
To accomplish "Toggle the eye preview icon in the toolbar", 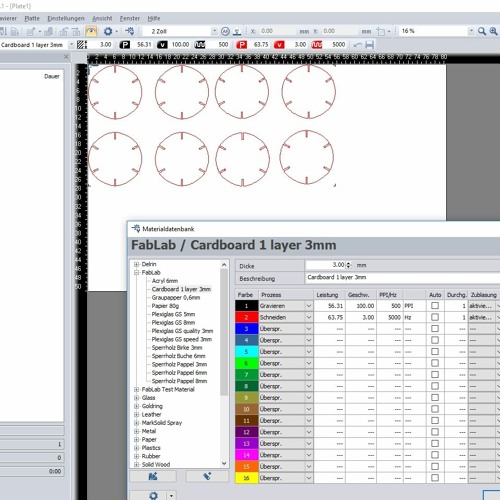I will 91,31.
